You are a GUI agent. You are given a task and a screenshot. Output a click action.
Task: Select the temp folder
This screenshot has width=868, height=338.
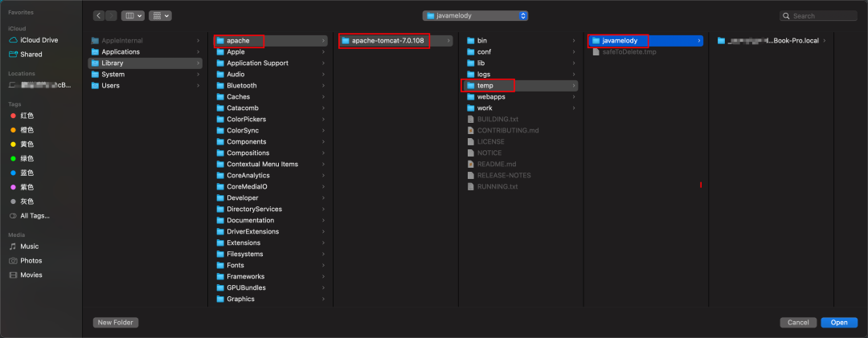(520, 86)
